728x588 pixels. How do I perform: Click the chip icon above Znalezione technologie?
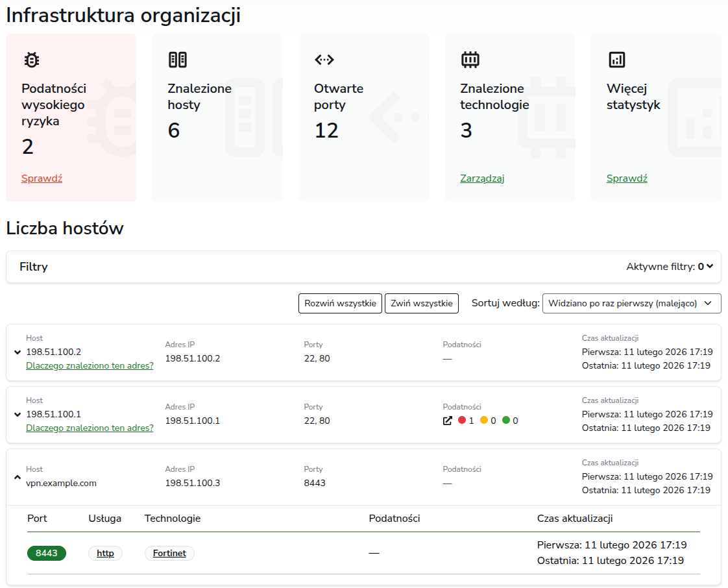coord(470,60)
